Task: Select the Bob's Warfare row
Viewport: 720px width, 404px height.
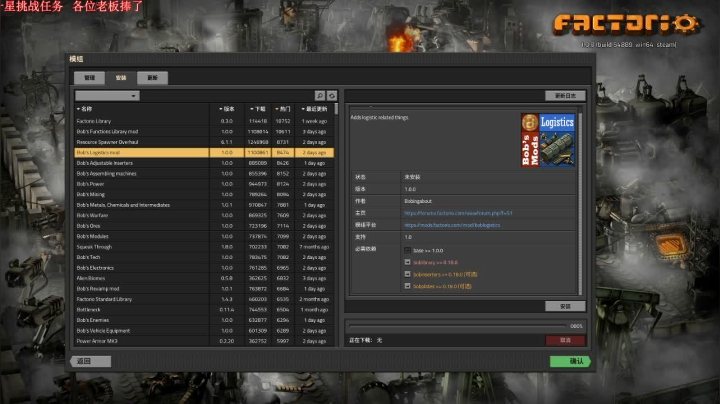Action: 204,215
